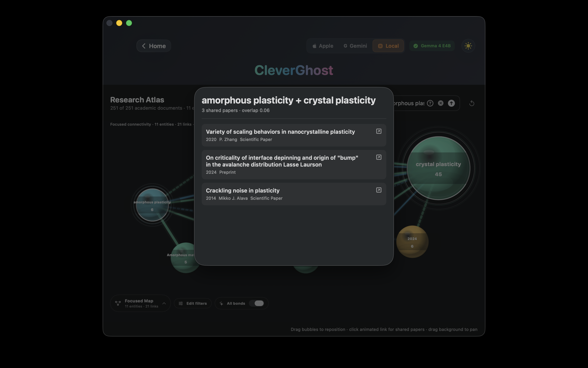The height and width of the screenshot is (368, 588).
Task: Click the CleverGhost logo title
Action: tap(294, 70)
